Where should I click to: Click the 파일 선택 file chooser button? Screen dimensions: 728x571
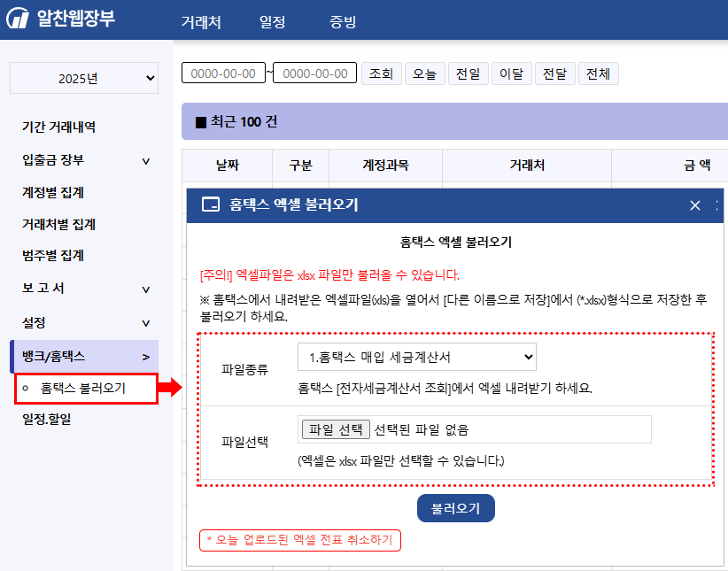coord(336,429)
